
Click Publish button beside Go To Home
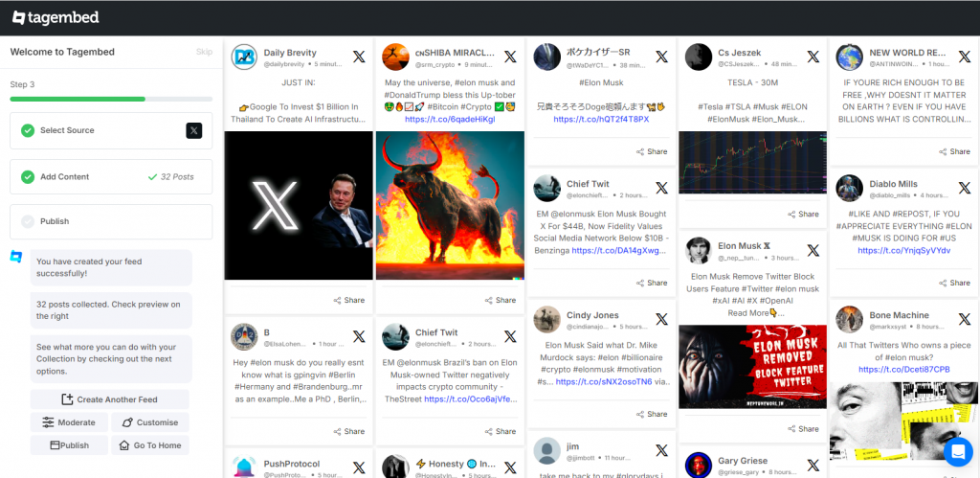tap(69, 445)
